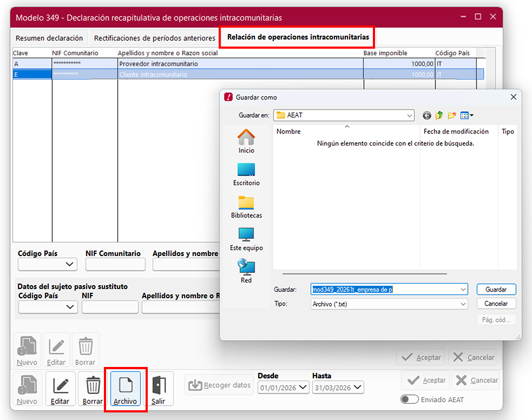Click the NIF Comunitario input field
This screenshot has height=420, width=532.
click(115, 265)
